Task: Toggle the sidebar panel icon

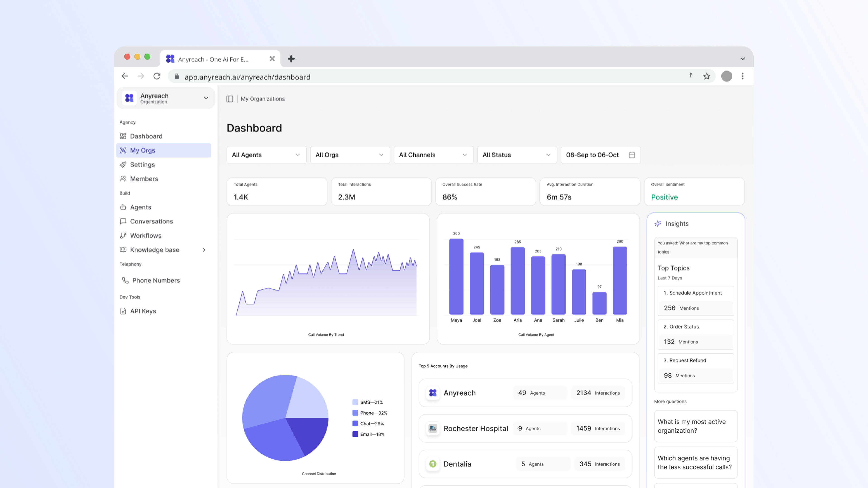Action: coord(230,99)
